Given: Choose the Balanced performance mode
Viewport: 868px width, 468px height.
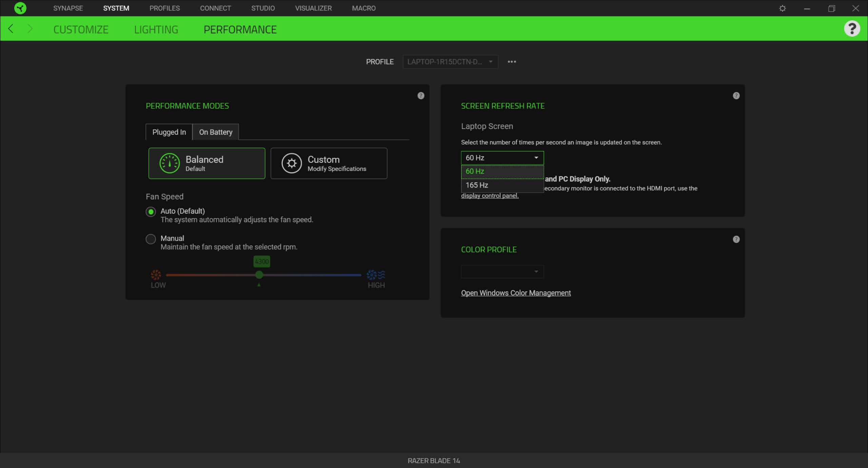Looking at the screenshot, I should (206, 163).
